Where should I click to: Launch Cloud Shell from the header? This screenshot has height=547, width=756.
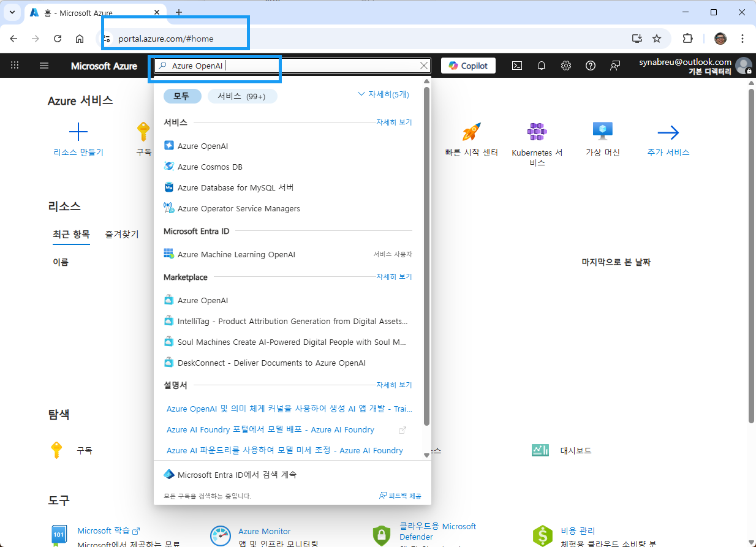point(517,66)
